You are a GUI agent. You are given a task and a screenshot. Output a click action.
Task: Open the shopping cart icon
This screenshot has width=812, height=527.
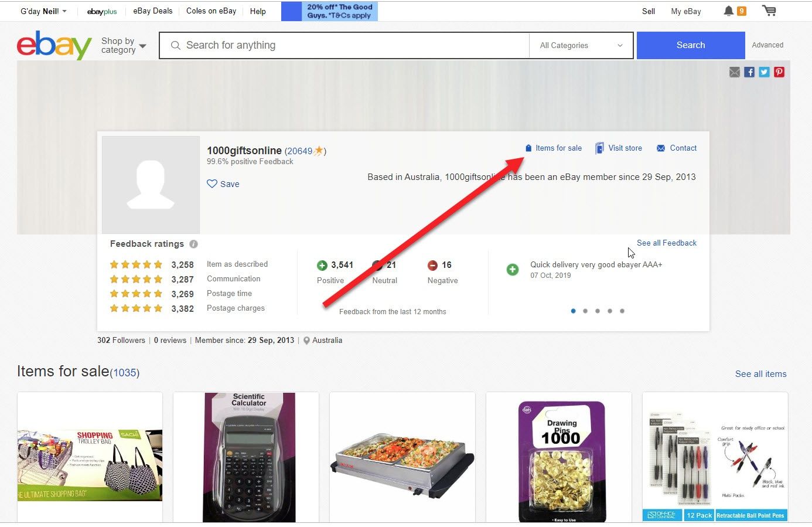click(x=769, y=11)
